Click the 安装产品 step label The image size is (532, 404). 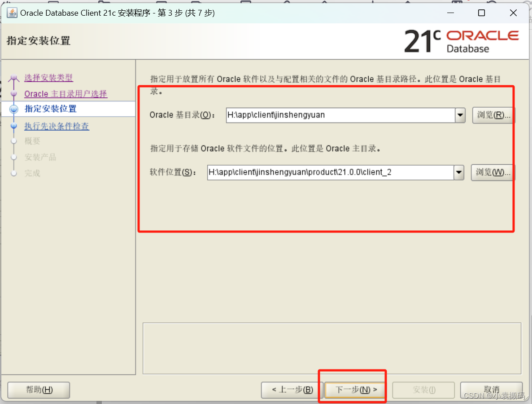point(40,157)
